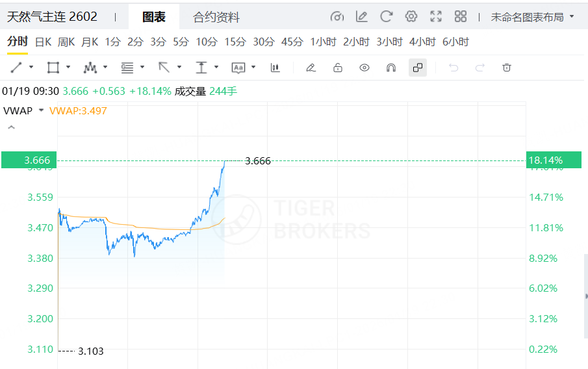Screen dimensions: 588x369
Task: Click the 3.559 price axis label
Action: (40, 197)
